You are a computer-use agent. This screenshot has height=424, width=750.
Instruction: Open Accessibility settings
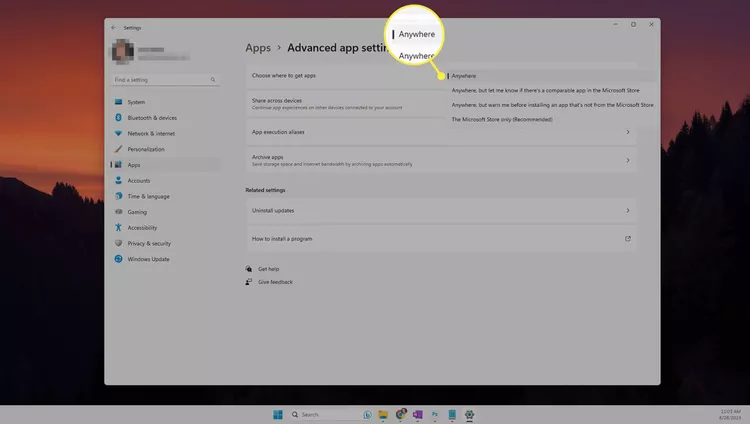(165, 228)
